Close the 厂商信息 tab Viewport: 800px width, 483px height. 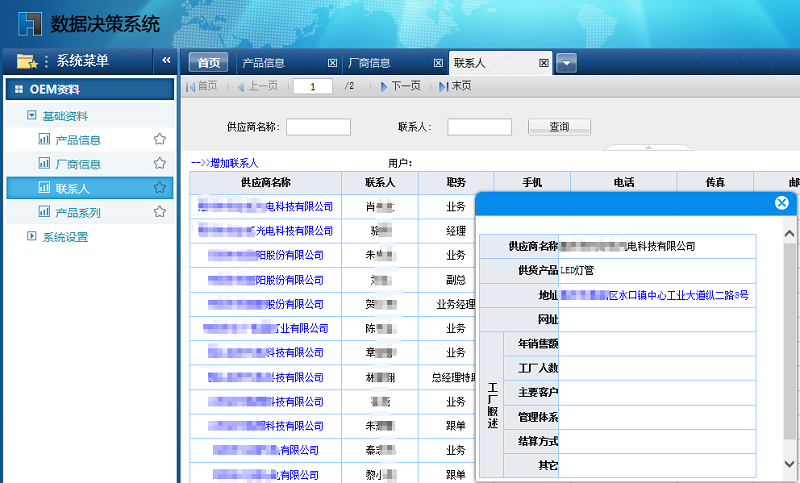pyautogui.click(x=438, y=63)
